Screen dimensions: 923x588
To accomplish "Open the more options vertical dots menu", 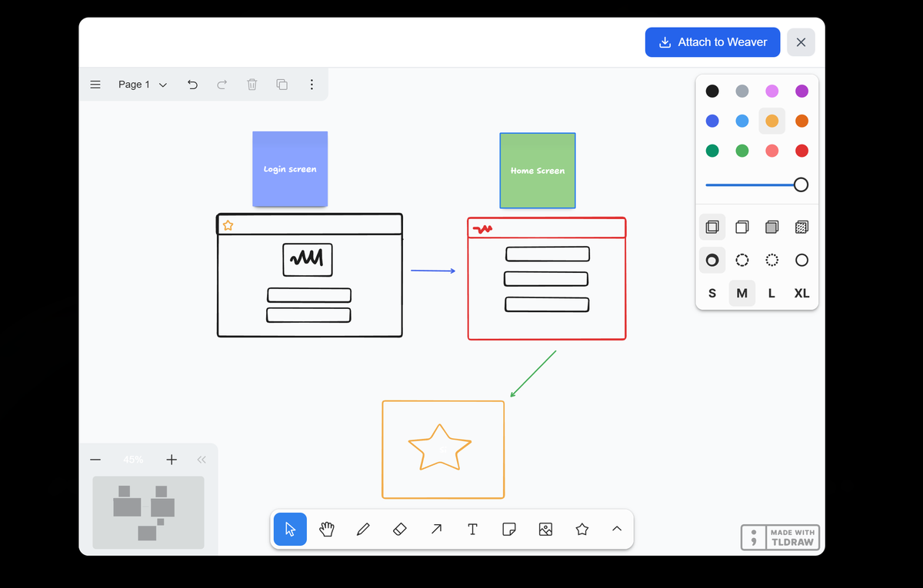I will [x=312, y=85].
